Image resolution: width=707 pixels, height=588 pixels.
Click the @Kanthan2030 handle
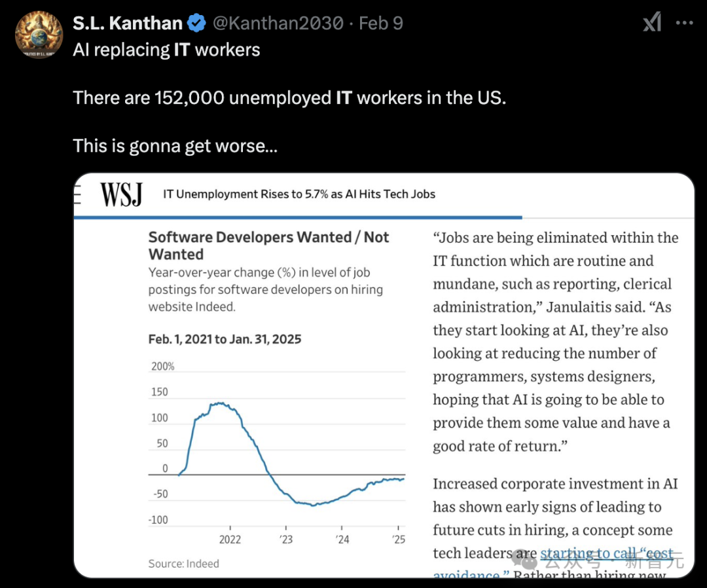point(278,24)
